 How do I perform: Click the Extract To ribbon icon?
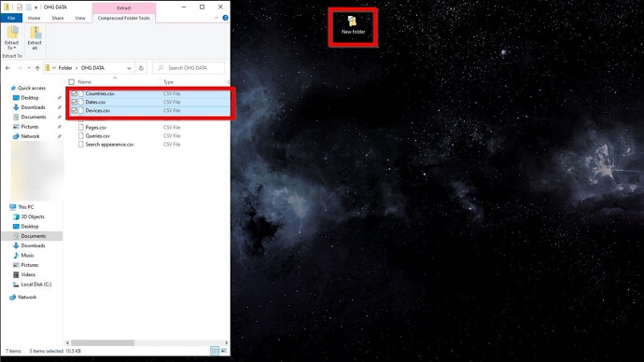point(12,33)
